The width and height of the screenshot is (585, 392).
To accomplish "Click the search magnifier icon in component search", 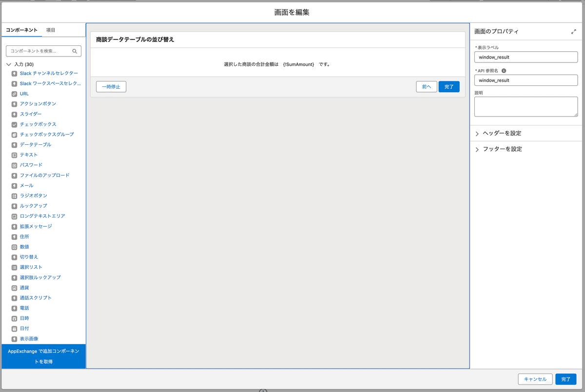I will coord(75,51).
